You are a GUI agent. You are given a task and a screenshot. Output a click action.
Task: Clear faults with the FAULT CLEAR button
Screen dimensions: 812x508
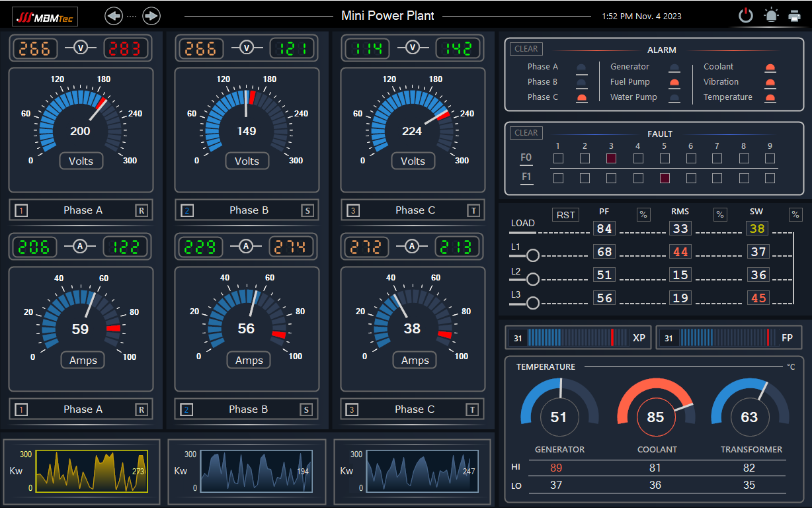coord(526,133)
